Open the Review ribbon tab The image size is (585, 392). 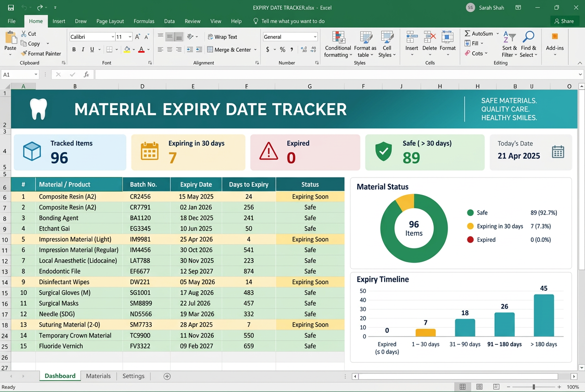click(x=193, y=21)
